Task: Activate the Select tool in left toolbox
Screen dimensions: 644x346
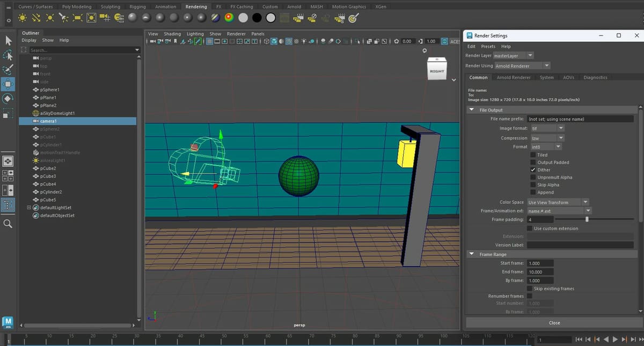Action: 8,40
